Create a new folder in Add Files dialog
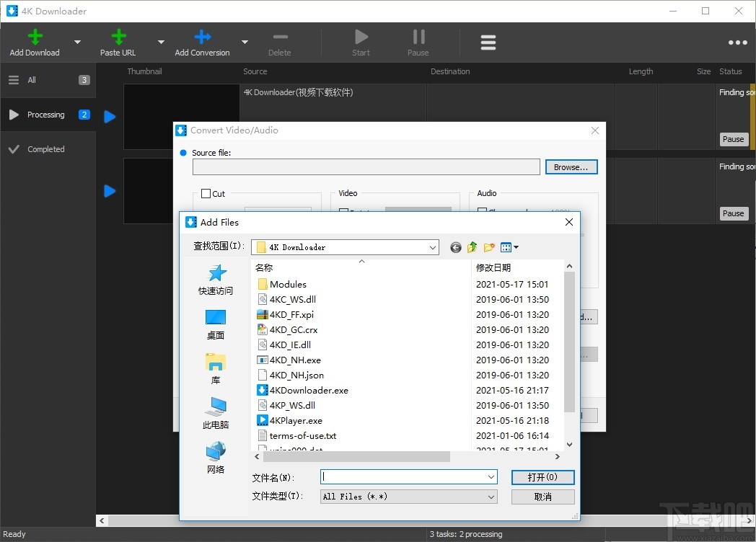The width and height of the screenshot is (756, 542). click(488, 247)
